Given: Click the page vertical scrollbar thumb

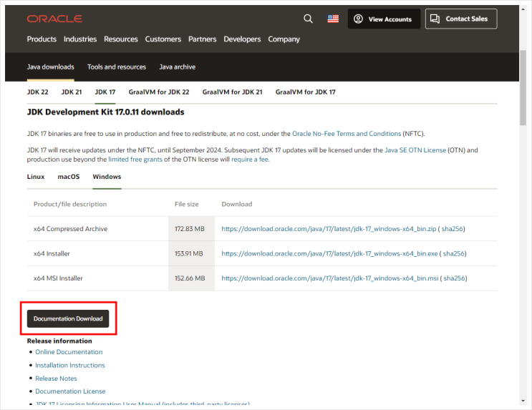Looking at the screenshot, I should pyautogui.click(x=523, y=88).
